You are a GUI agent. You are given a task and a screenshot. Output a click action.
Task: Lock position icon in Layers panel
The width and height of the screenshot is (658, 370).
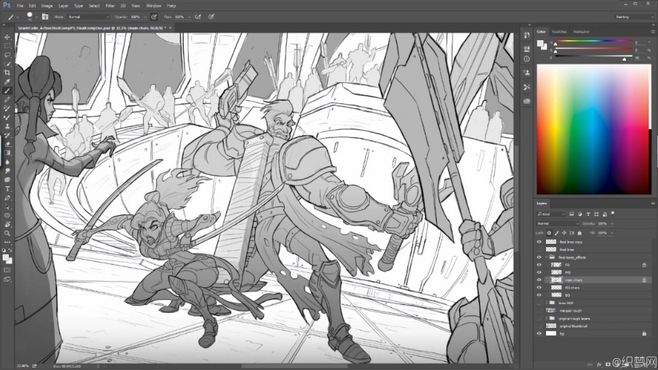tap(564, 233)
